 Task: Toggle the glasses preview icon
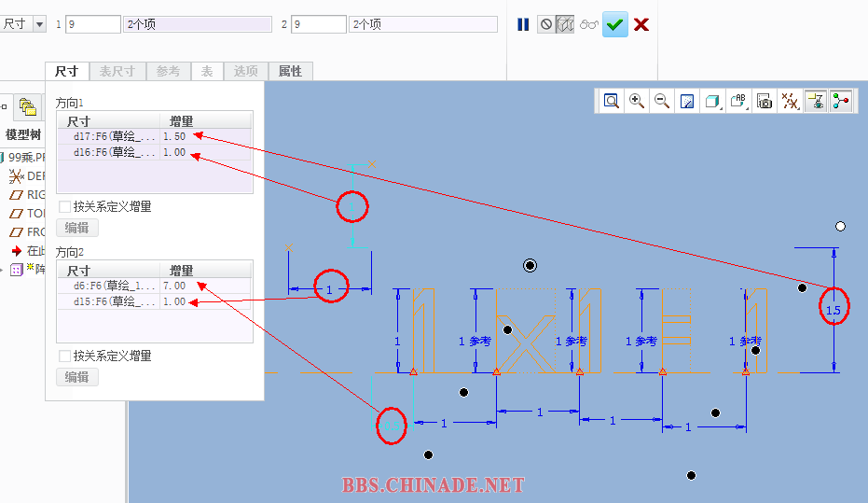pyautogui.click(x=588, y=24)
